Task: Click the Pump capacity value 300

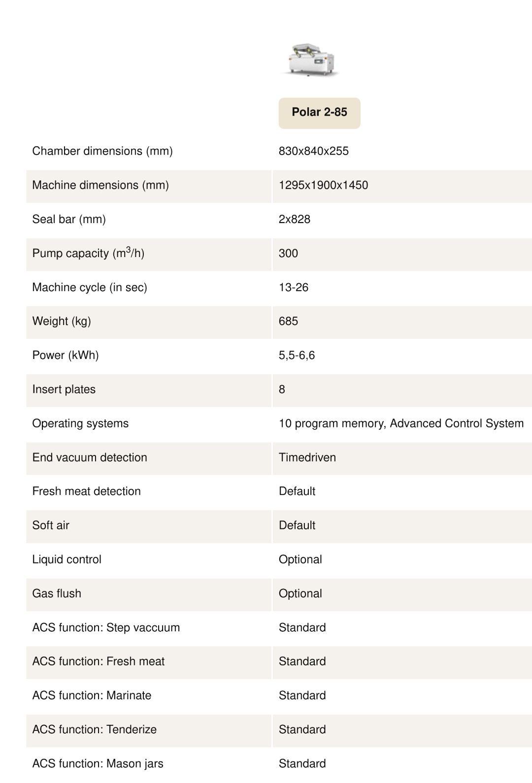Action: pyautogui.click(x=288, y=253)
